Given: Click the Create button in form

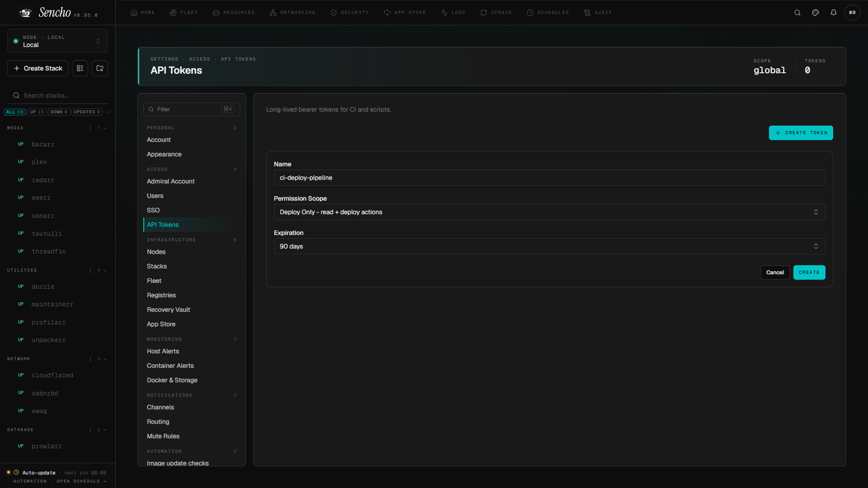Looking at the screenshot, I should pyautogui.click(x=809, y=272).
